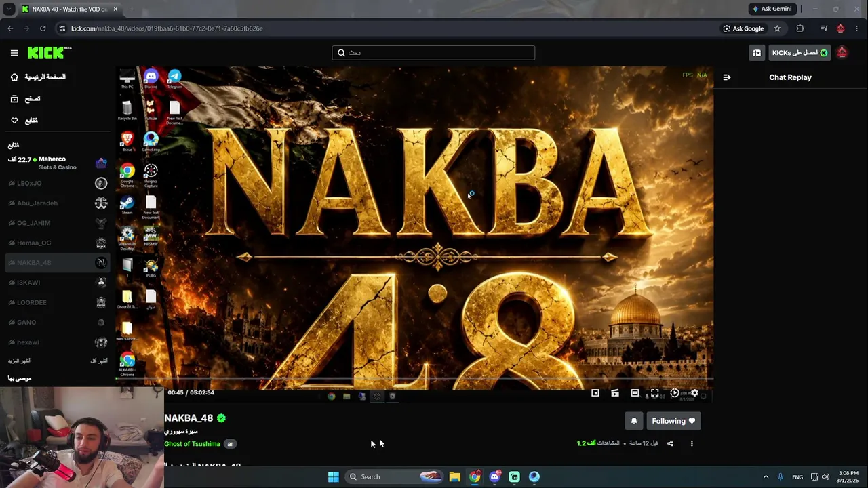Bookmark this page with the star icon
Viewport: 868px width, 488px height.
click(x=777, y=28)
